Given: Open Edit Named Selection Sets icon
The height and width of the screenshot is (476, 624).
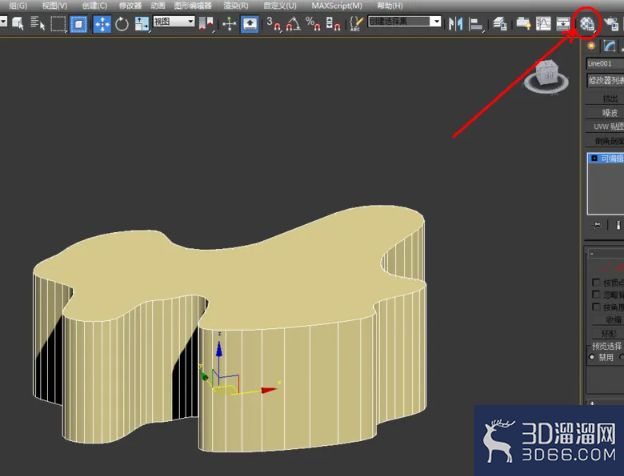Looking at the screenshot, I should point(356,24).
